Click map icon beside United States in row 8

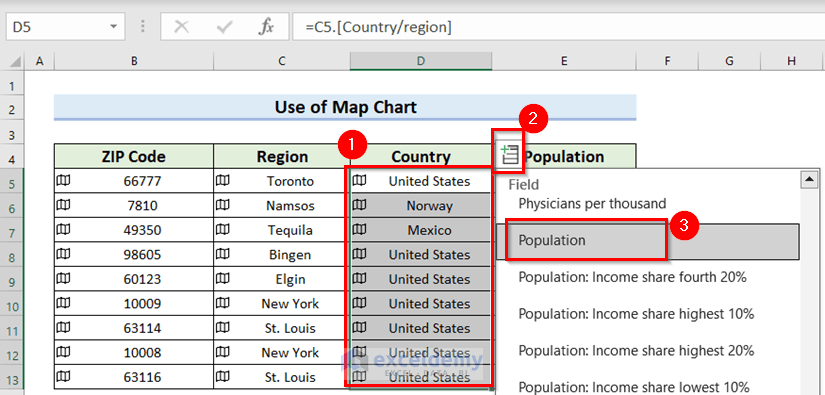tap(359, 255)
